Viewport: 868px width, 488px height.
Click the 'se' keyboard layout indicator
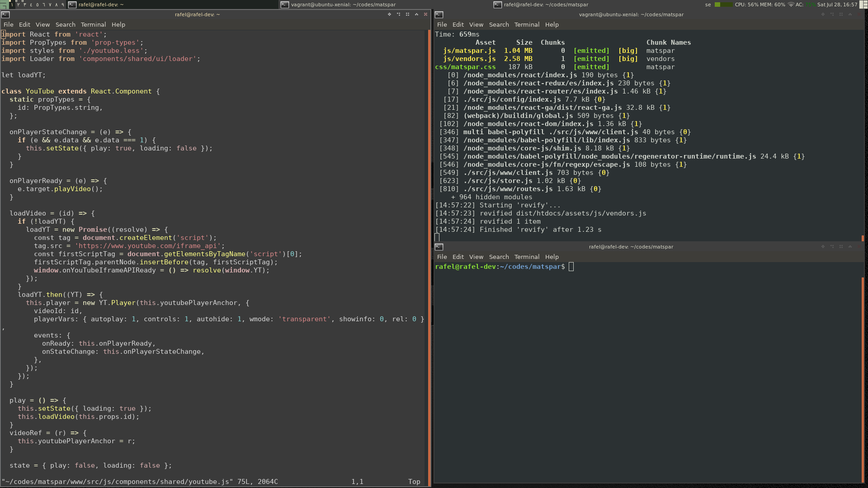click(x=708, y=5)
